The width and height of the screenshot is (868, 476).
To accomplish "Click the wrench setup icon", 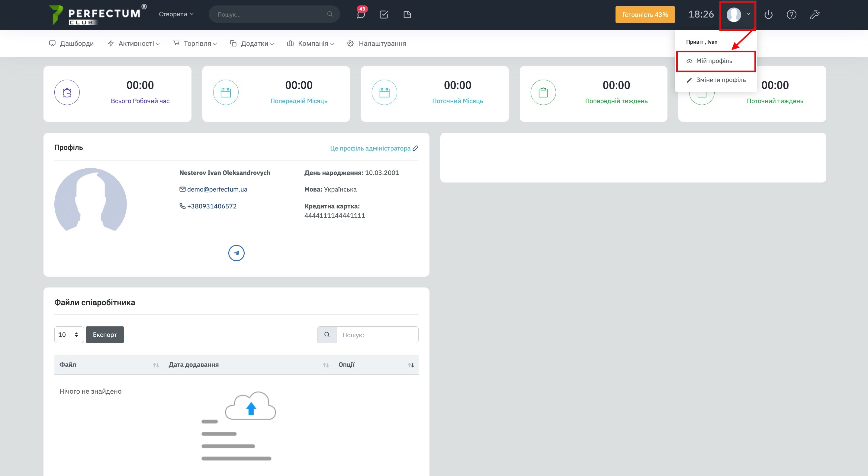I will pos(815,14).
